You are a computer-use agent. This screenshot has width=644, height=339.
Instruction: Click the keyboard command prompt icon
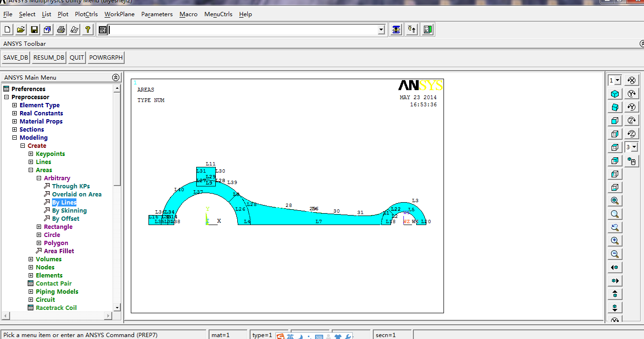[x=103, y=30]
